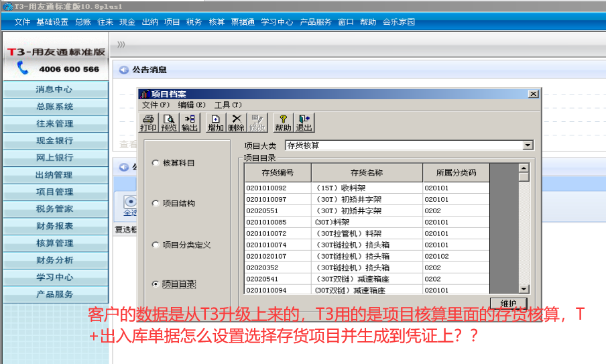The height and width of the screenshot is (364, 606).
Task: Close the 项目档案 dialog
Action: (x=534, y=94)
